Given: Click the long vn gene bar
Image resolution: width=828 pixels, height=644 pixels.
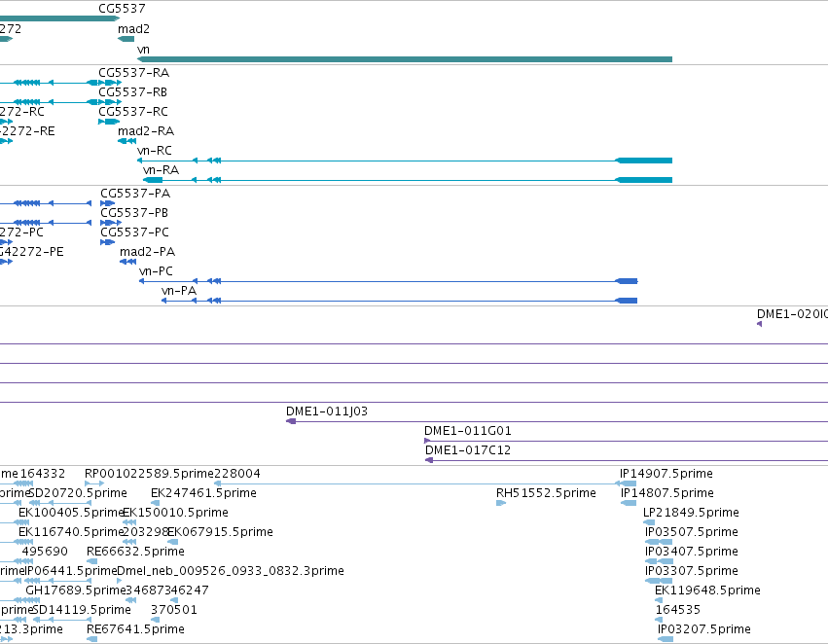Looking at the screenshot, I should pyautogui.click(x=405, y=59).
